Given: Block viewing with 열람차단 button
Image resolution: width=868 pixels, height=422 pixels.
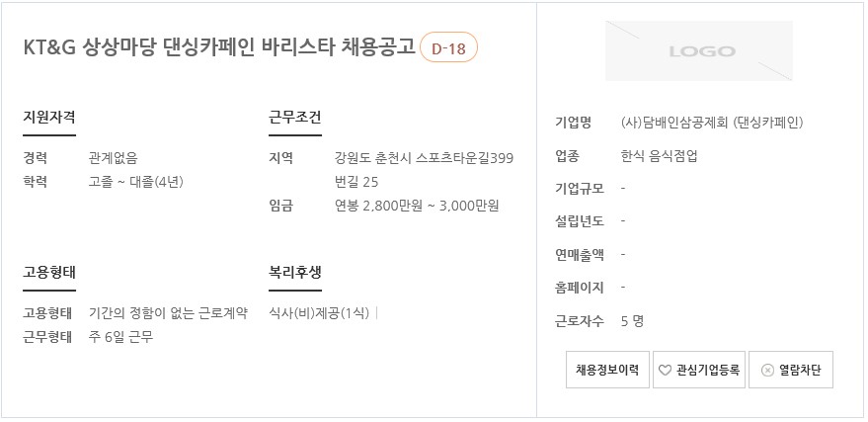Looking at the screenshot, I should pos(791,370).
